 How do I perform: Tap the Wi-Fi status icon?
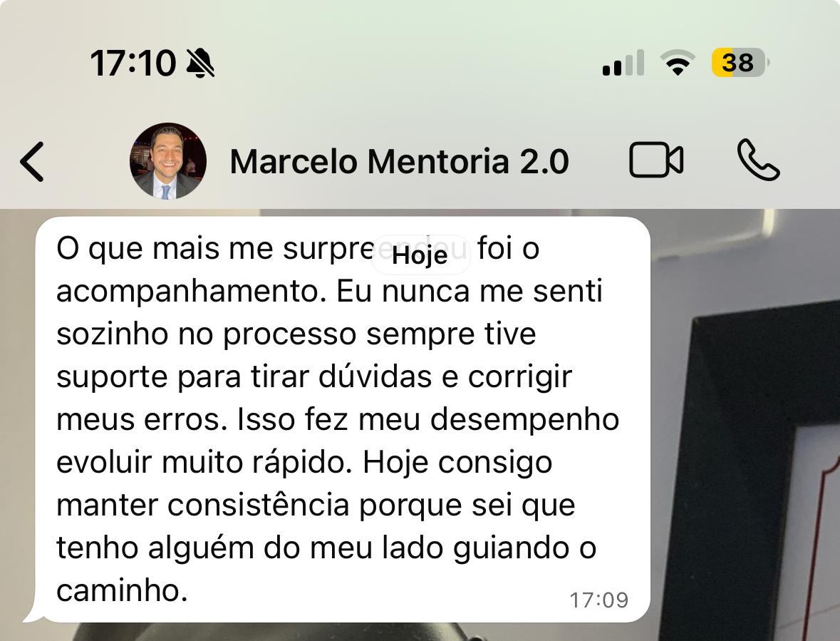coord(678,63)
